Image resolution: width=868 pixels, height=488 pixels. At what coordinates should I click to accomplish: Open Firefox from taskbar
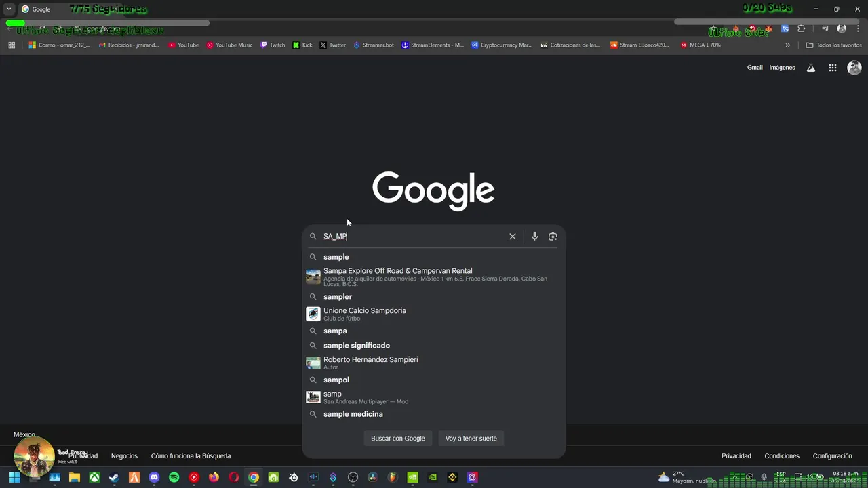click(214, 477)
